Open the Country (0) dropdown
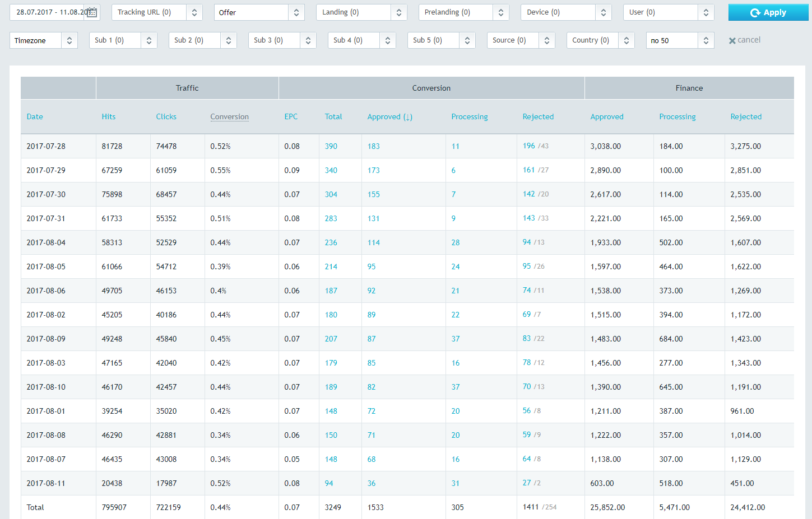The image size is (812, 519). tap(601, 40)
